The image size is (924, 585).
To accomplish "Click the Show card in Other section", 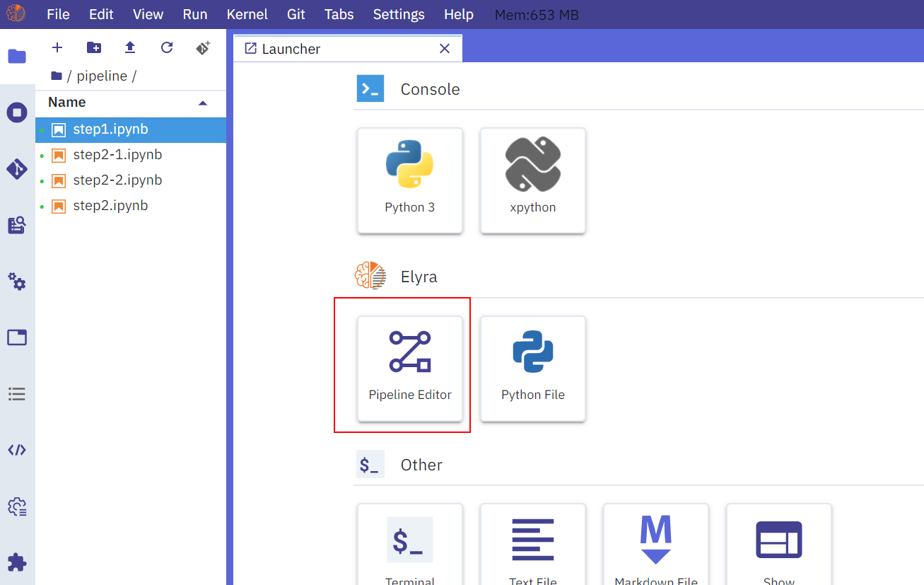I will click(x=779, y=544).
